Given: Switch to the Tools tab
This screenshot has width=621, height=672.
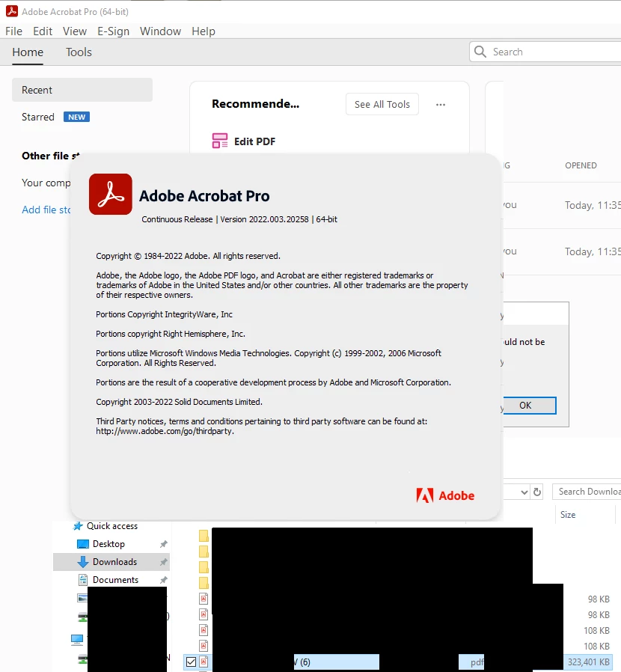Looking at the screenshot, I should pyautogui.click(x=79, y=52).
